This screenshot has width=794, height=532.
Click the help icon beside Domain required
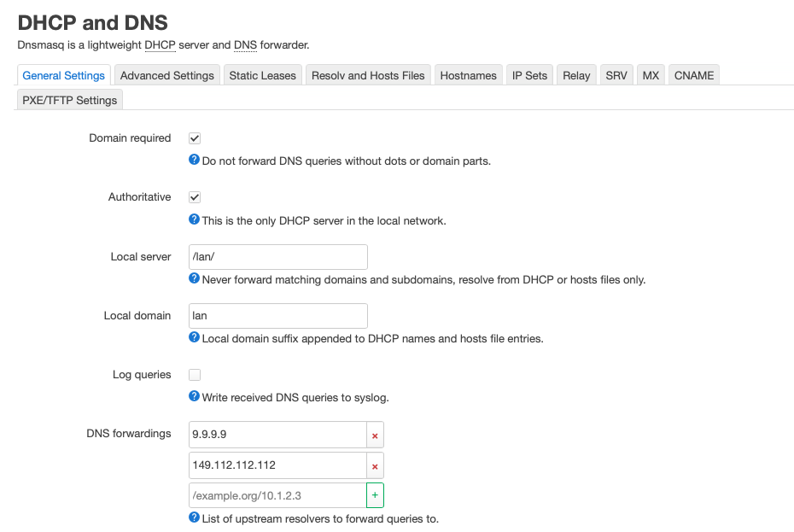[194, 161]
